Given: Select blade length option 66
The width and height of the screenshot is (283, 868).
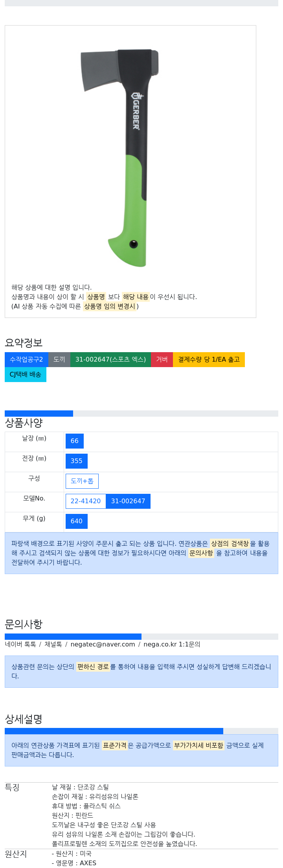Looking at the screenshot, I should [x=75, y=441].
